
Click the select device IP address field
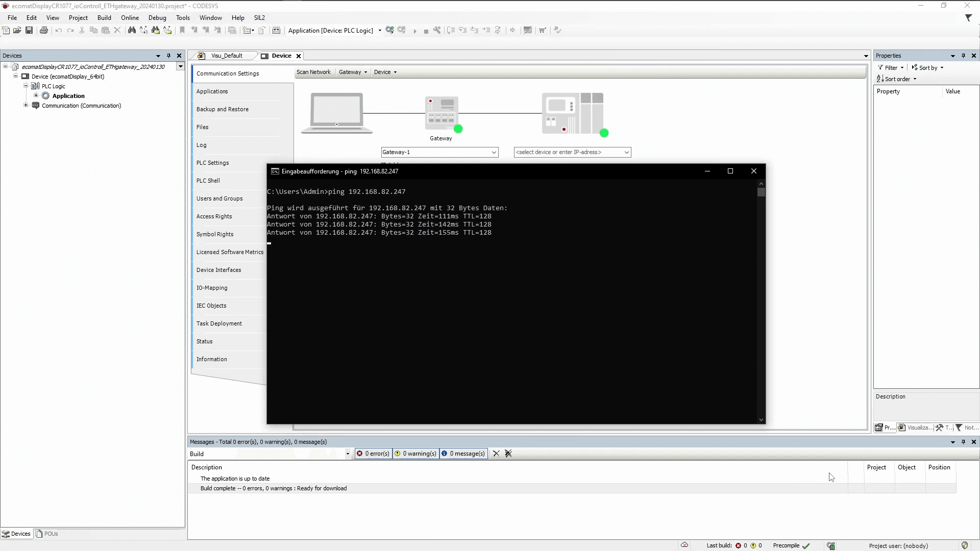click(x=568, y=152)
